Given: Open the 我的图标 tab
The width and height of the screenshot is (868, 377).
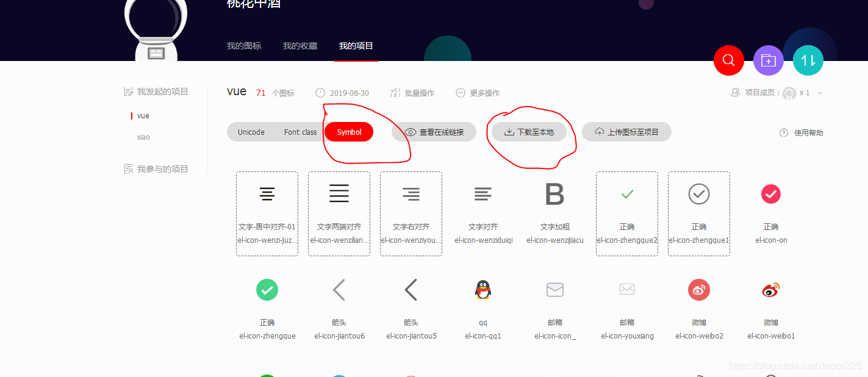Looking at the screenshot, I should [x=244, y=46].
